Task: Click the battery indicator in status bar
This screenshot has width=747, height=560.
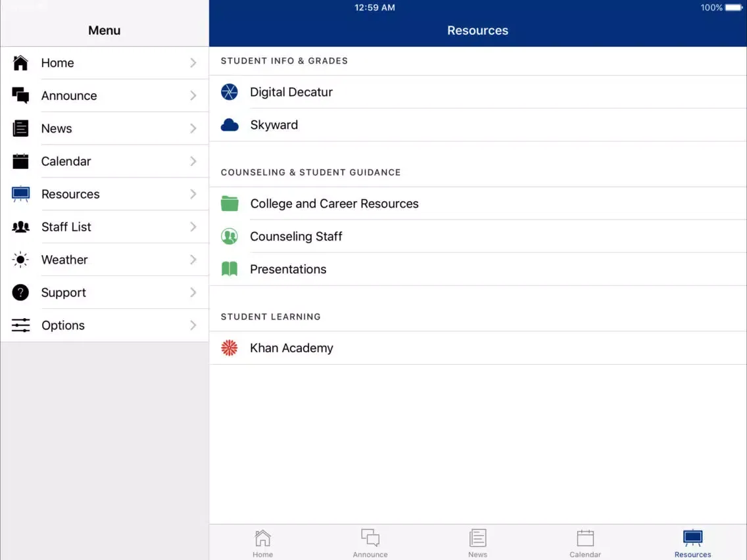Action: [x=733, y=8]
